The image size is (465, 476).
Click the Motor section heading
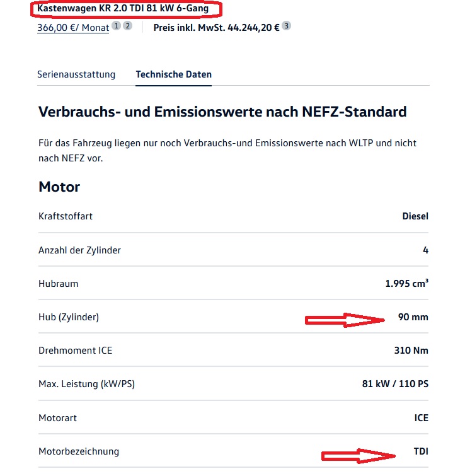59,187
